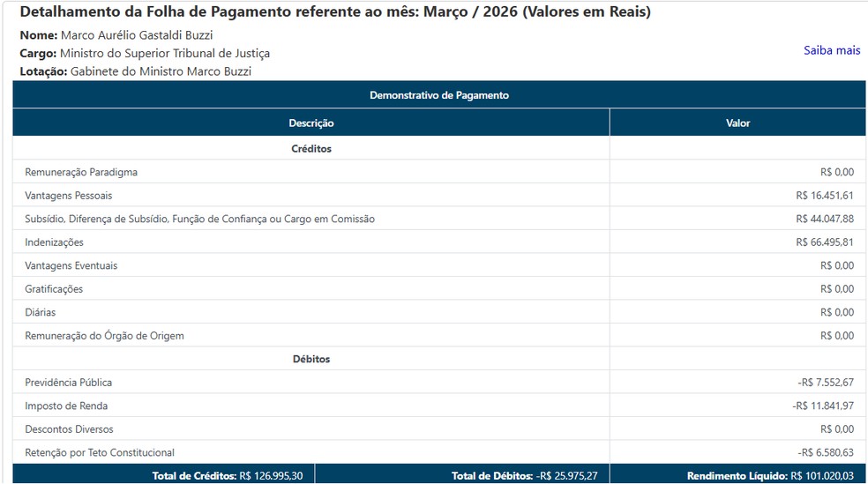Select the page title heading text
This screenshot has width=868, height=484.
(335, 11)
